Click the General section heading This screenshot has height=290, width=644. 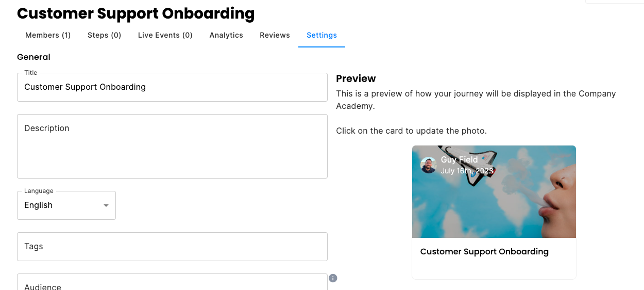pyautogui.click(x=33, y=57)
